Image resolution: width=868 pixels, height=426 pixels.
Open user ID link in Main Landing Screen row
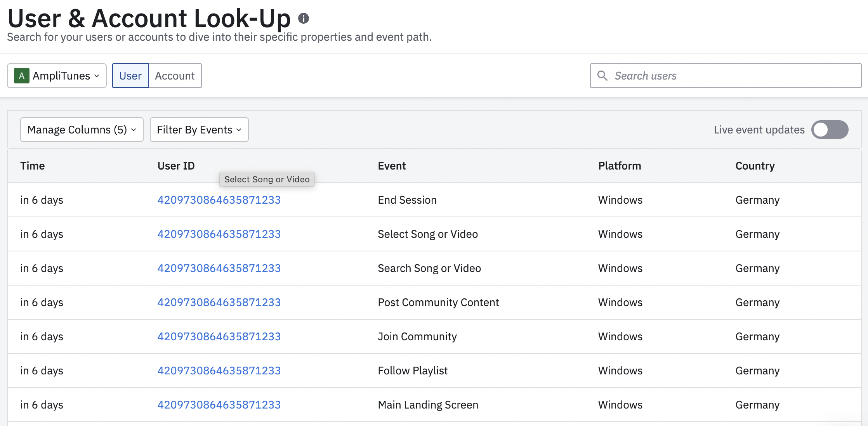point(219,405)
